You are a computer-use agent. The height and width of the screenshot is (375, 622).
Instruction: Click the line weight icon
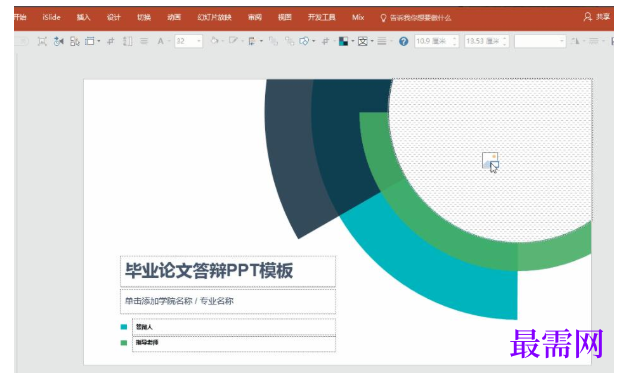coord(593,41)
